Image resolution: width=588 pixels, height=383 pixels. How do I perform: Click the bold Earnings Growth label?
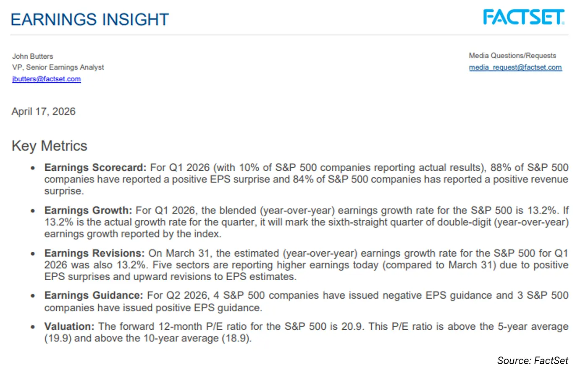[88, 211]
